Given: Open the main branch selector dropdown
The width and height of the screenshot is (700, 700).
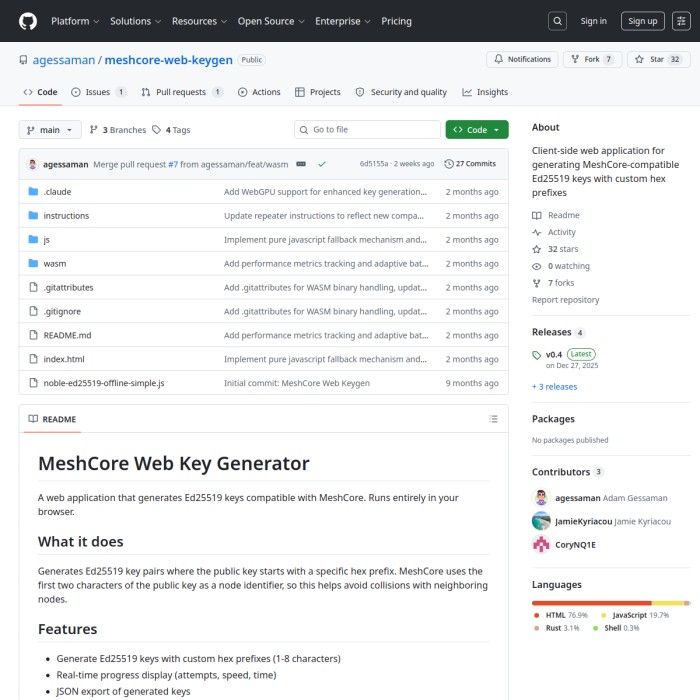Looking at the screenshot, I should click(50, 129).
